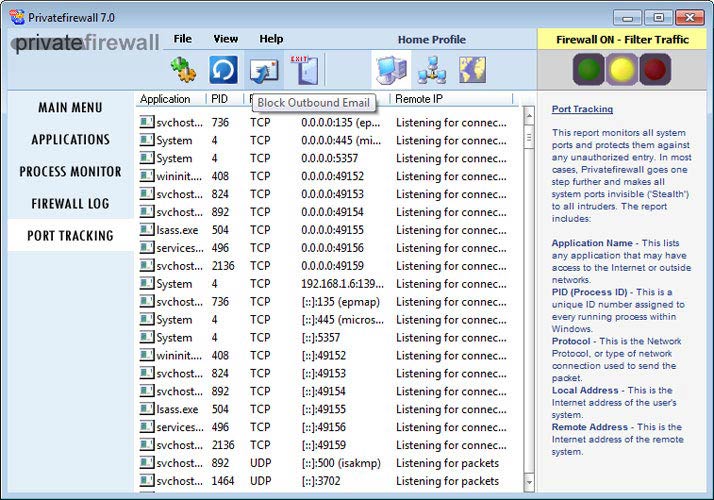This screenshot has width=714, height=500.
Task: Click the yellow Filter Traffic light
Action: 622,69
